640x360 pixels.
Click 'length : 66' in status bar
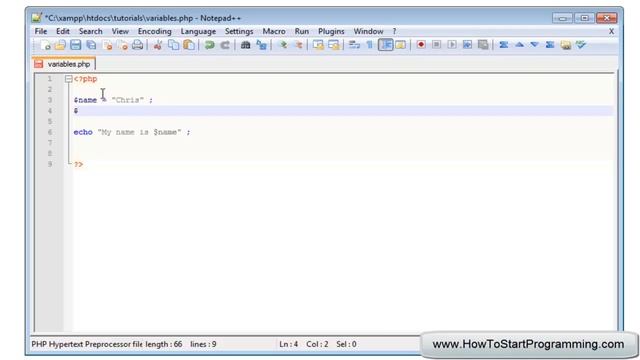tap(164, 344)
